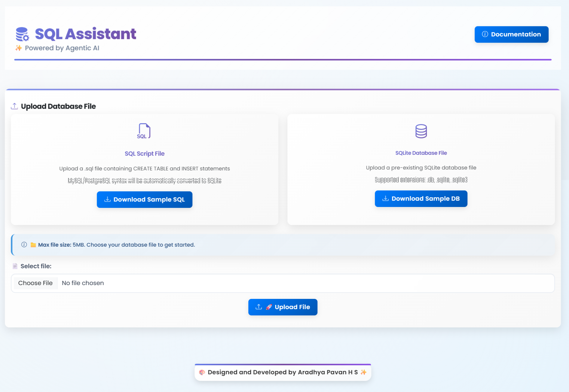Open the Documentation page
569x392 pixels.
511,34
